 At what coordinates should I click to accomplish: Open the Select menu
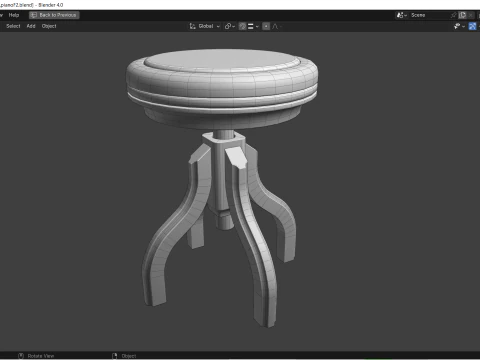[13, 26]
